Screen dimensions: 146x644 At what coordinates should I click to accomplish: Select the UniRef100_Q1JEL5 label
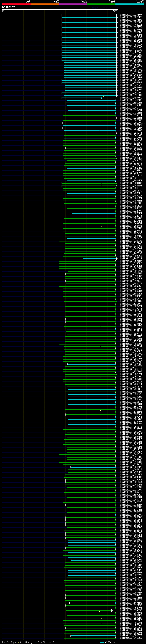click(131, 263)
